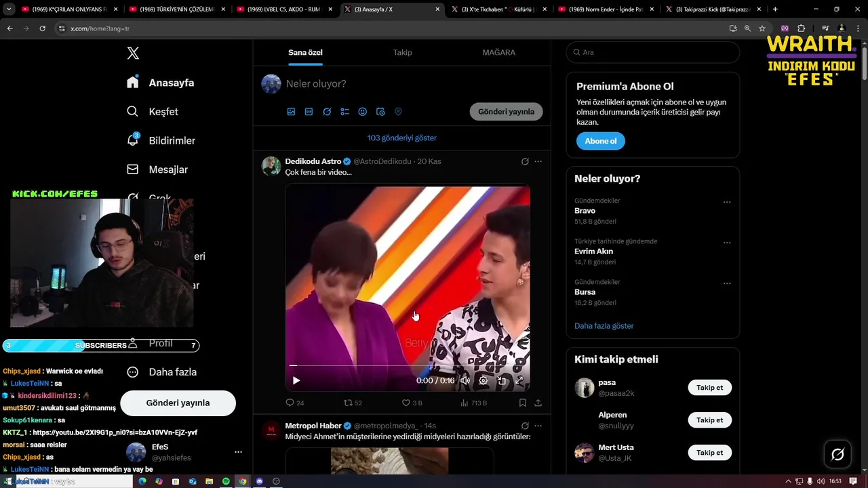Image resolution: width=868 pixels, height=488 pixels.
Task: Open account menu dots next to EfeS
Action: pos(238,452)
